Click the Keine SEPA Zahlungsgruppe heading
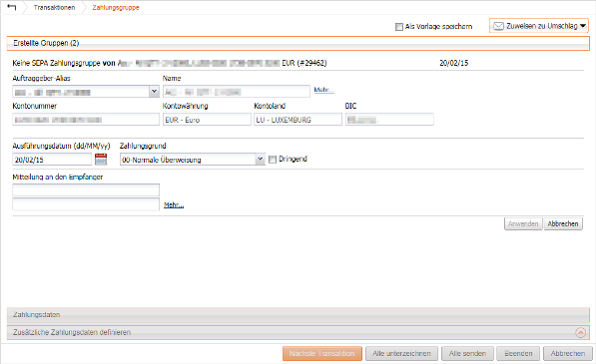Screen dimensions: 596x364 tap(169, 63)
